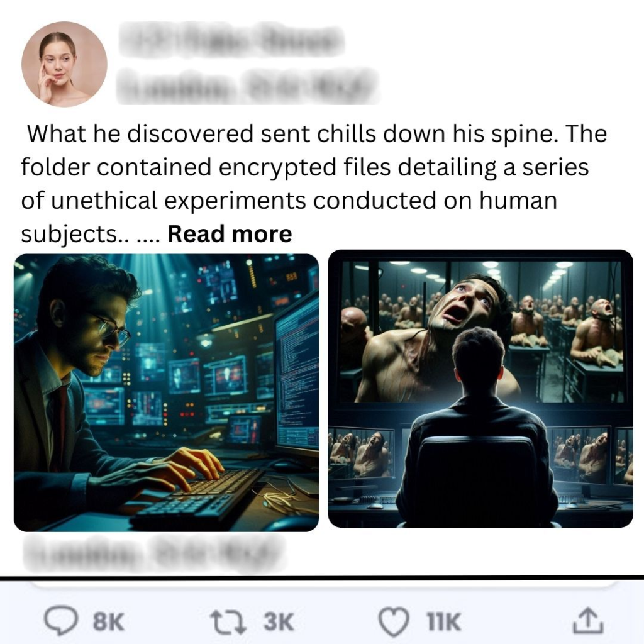The width and height of the screenshot is (644, 644).
Task: Open the author's profile picture
Action: point(65,65)
